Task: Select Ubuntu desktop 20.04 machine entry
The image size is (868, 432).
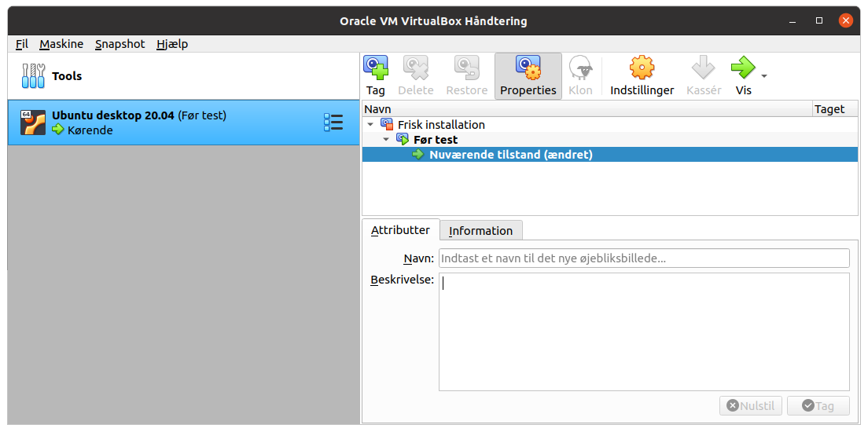Action: click(x=184, y=123)
